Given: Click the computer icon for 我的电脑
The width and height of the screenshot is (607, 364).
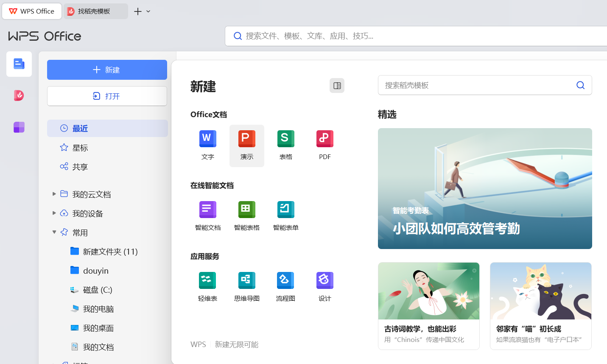Looking at the screenshot, I should [x=75, y=308].
